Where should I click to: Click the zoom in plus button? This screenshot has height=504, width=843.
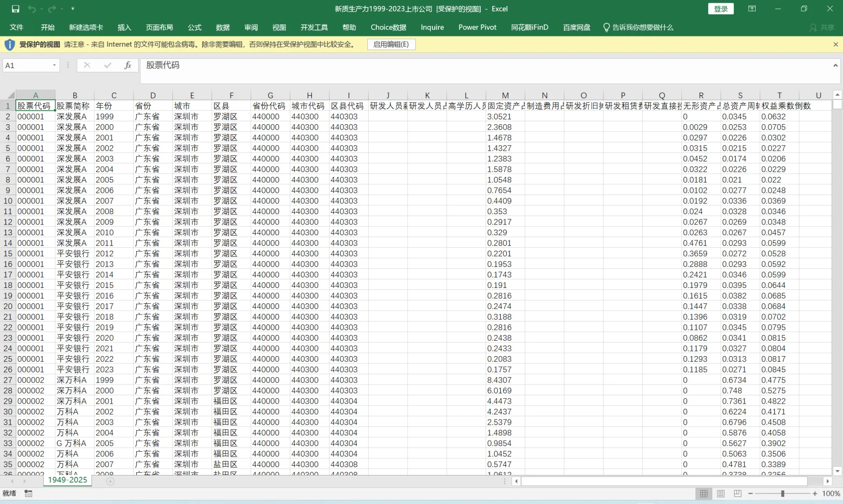(815, 494)
